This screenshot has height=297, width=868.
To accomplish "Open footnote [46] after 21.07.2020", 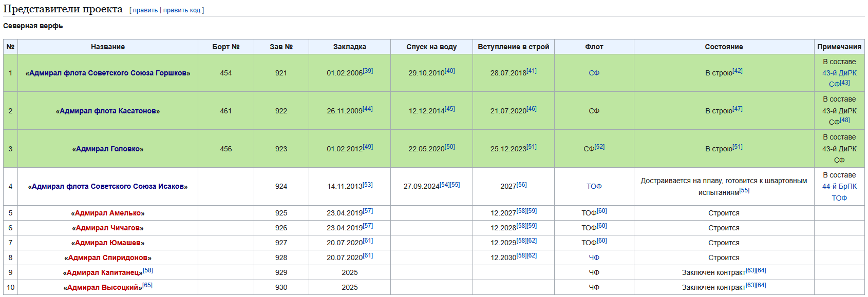I will (532, 109).
